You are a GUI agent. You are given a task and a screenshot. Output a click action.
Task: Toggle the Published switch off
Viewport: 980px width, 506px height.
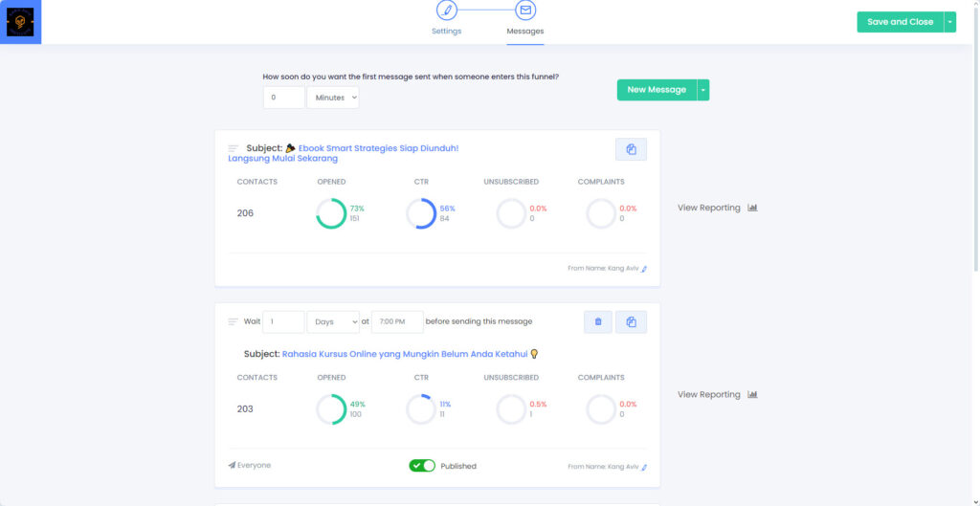(x=422, y=466)
